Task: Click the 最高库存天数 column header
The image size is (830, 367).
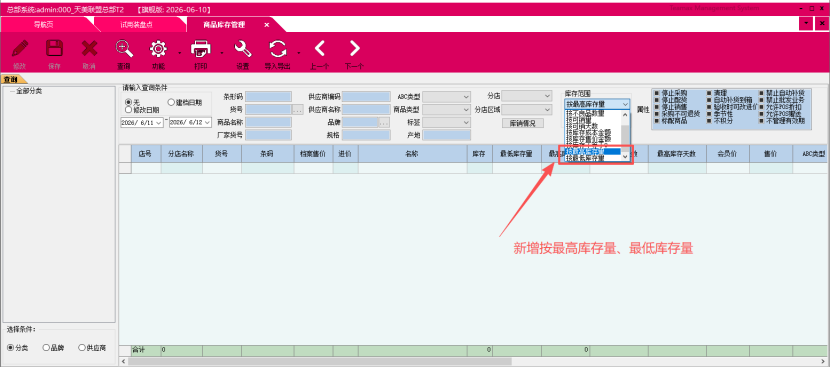Action: pos(677,154)
